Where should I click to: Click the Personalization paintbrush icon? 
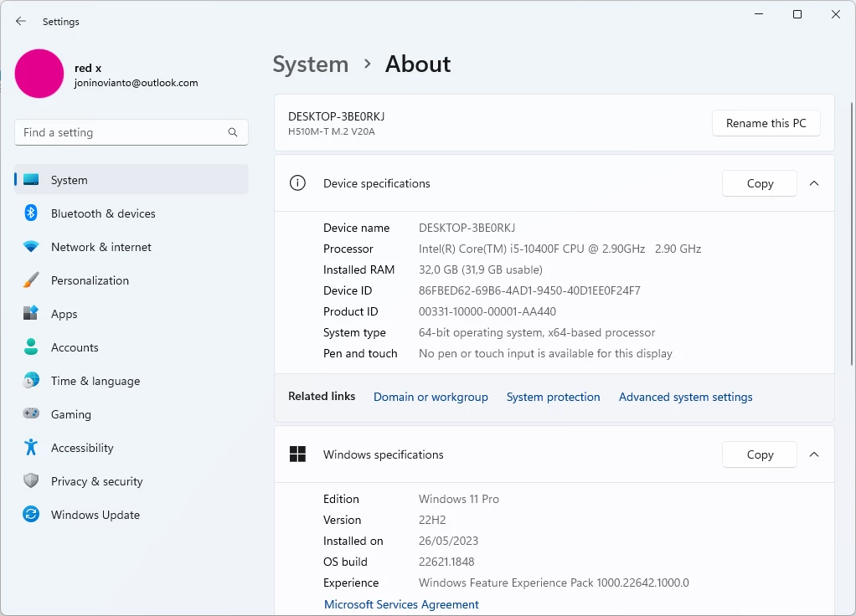[31, 280]
